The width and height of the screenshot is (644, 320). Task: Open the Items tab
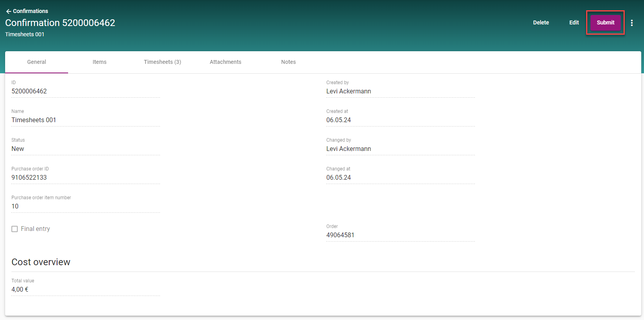point(100,62)
